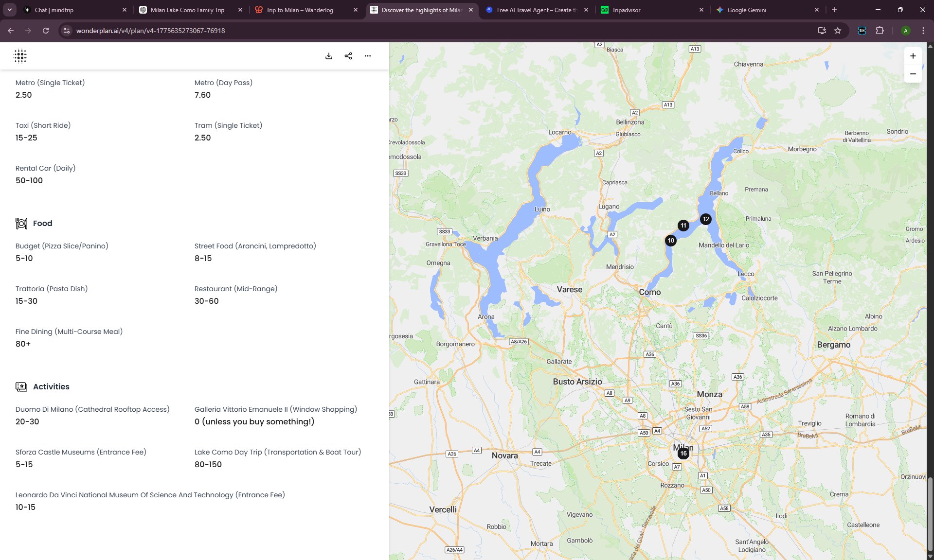Open the three-dot options menu in the plan toolbar
Image resolution: width=934 pixels, height=560 pixels.
pyautogui.click(x=368, y=56)
